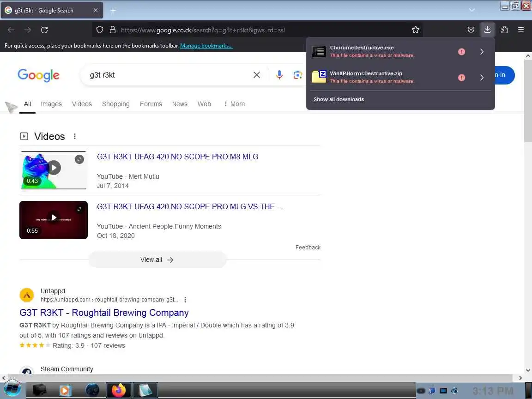Image resolution: width=532 pixels, height=399 pixels.
Task: Open the Untappd result three-dot menu
Action: click(185, 300)
